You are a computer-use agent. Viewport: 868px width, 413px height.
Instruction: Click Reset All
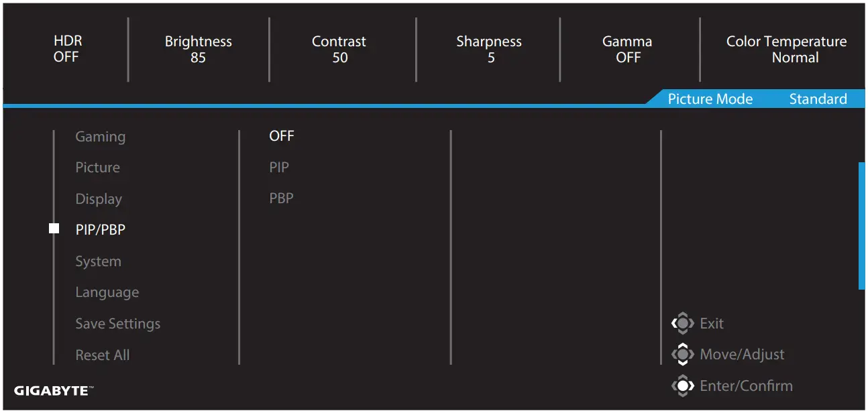(102, 355)
